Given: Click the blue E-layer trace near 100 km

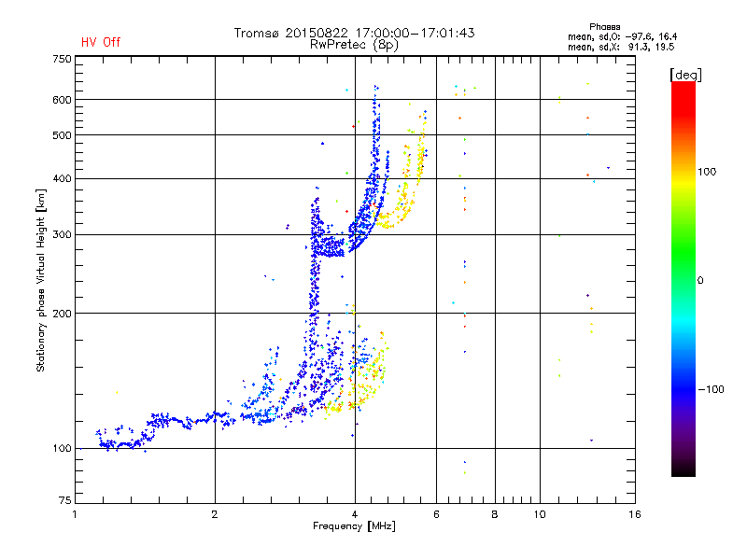Looking at the screenshot, I should pos(124,442).
